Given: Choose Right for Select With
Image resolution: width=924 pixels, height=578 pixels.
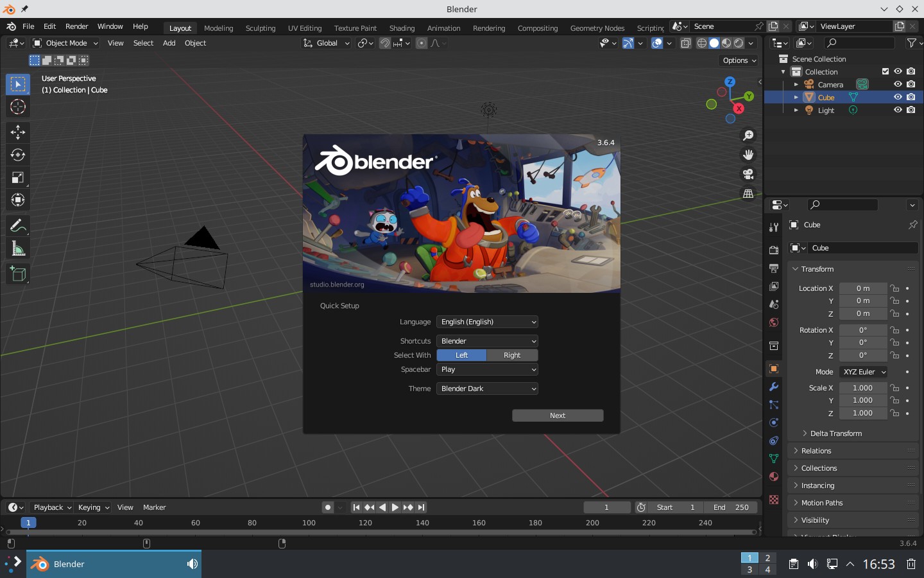Looking at the screenshot, I should pos(512,355).
